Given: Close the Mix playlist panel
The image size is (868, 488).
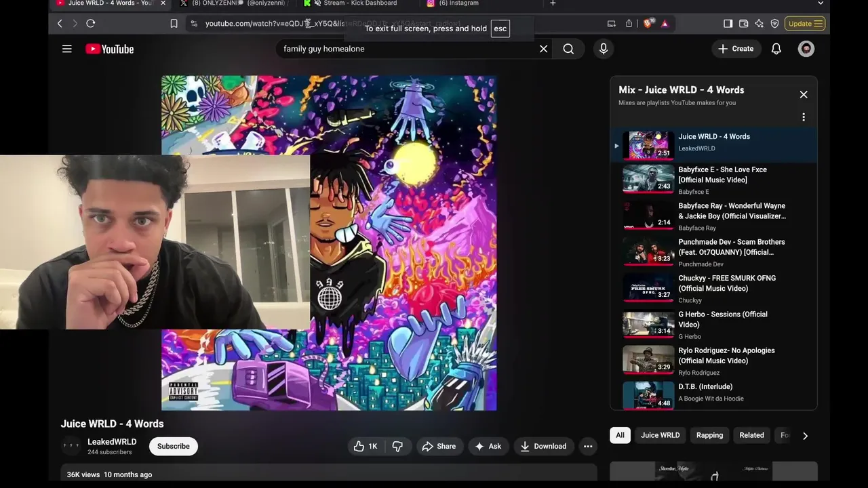Looking at the screenshot, I should tap(804, 95).
